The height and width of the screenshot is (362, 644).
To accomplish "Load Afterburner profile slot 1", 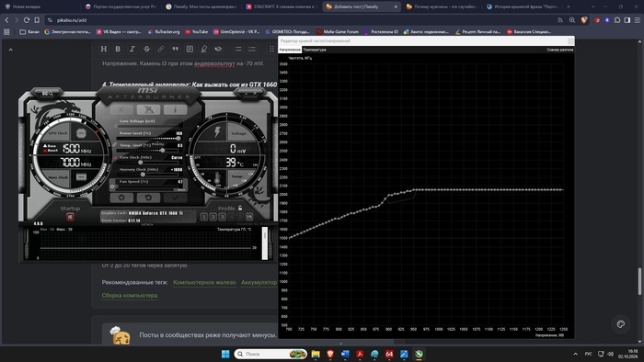I will (x=203, y=217).
